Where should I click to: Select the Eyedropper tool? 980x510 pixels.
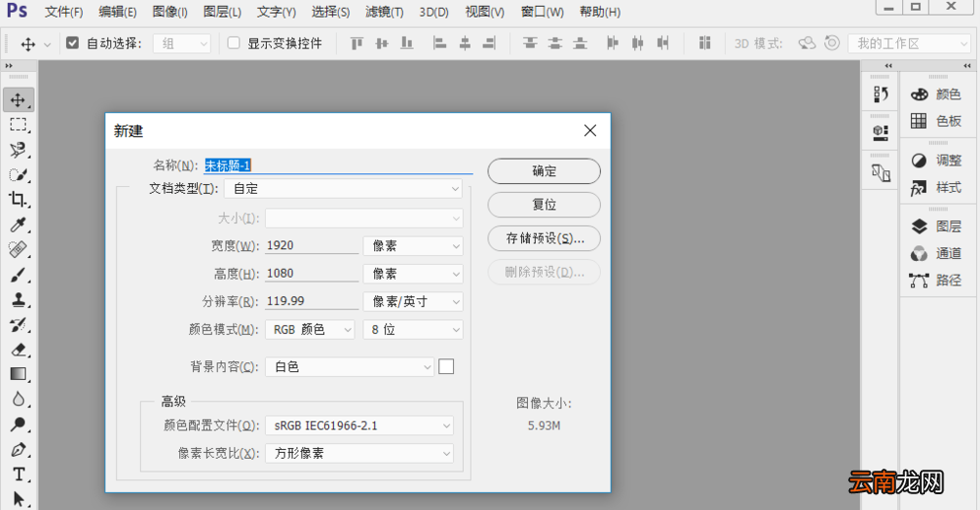[18, 225]
